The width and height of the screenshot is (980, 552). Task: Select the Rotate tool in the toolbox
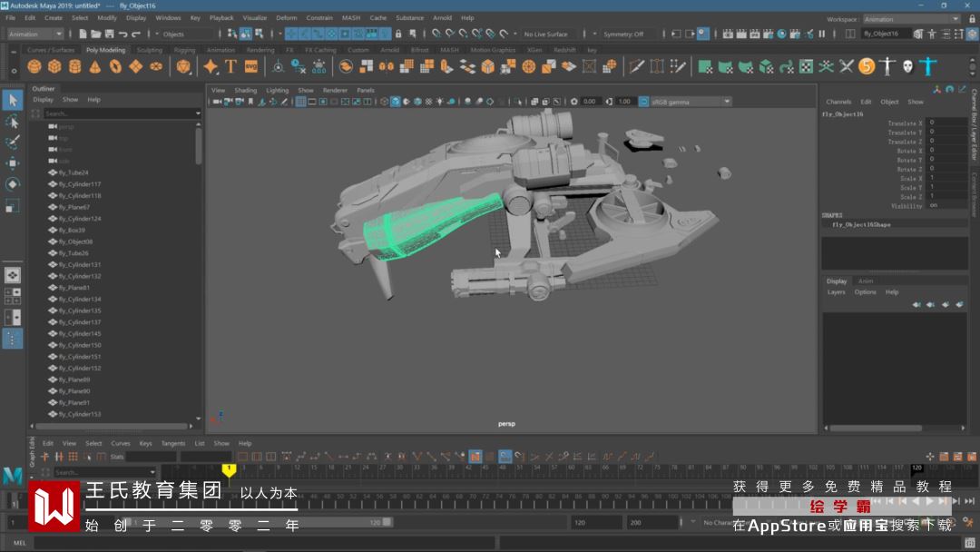point(13,184)
